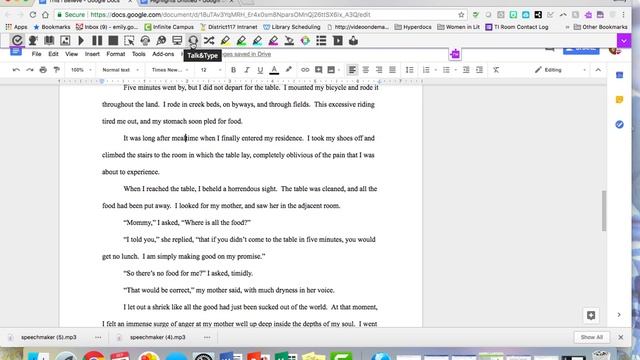Open the Insert menu
The height and width of the screenshot is (360, 640).
click(x=92, y=54)
